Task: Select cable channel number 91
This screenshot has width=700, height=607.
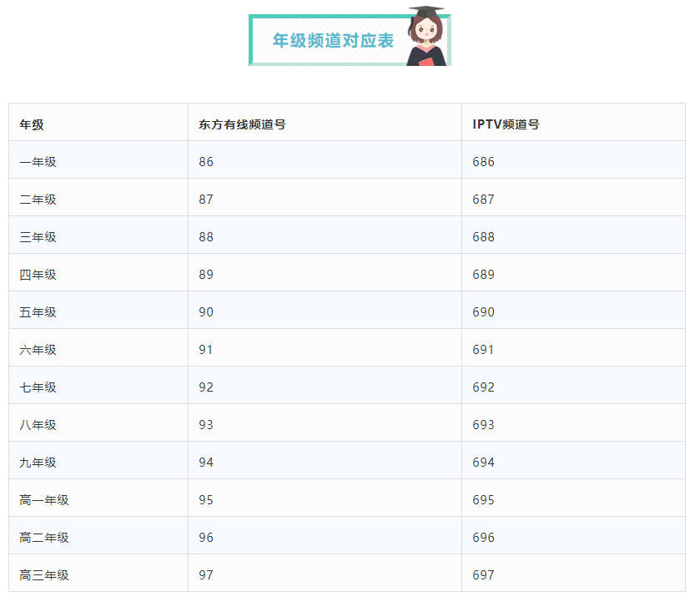Action: click(206, 350)
